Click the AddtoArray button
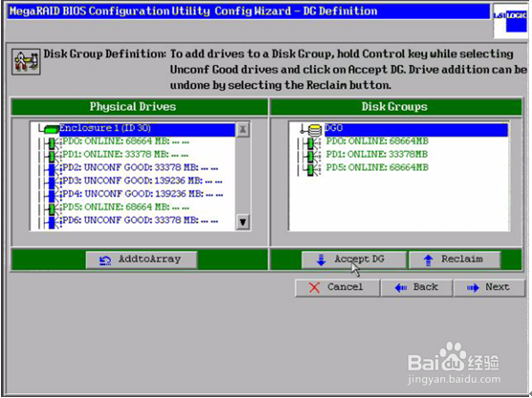The width and height of the screenshot is (532, 398). click(141, 260)
